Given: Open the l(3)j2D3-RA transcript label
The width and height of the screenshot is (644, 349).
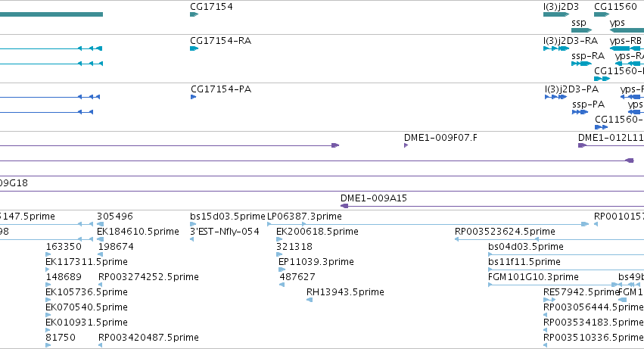Looking at the screenshot, I should pyautogui.click(x=571, y=41).
